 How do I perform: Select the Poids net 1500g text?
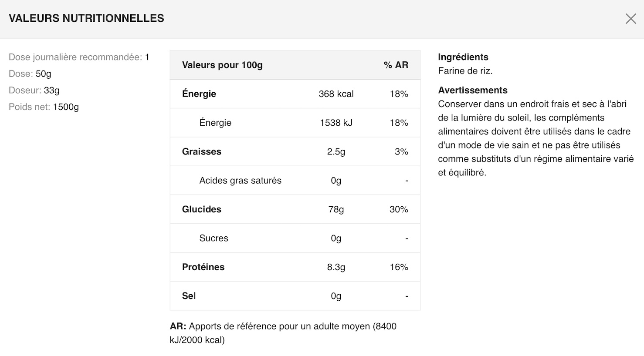click(x=44, y=107)
